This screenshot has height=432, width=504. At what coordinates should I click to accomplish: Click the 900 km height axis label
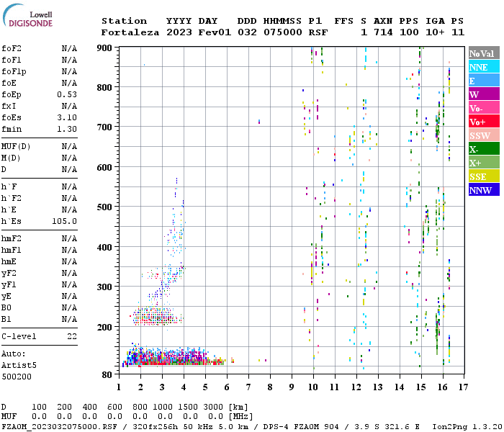click(104, 48)
